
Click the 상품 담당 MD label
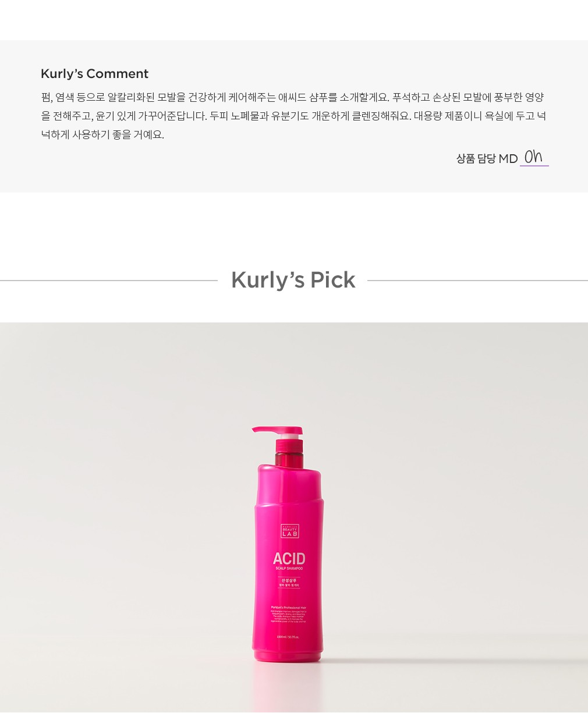[487, 159]
